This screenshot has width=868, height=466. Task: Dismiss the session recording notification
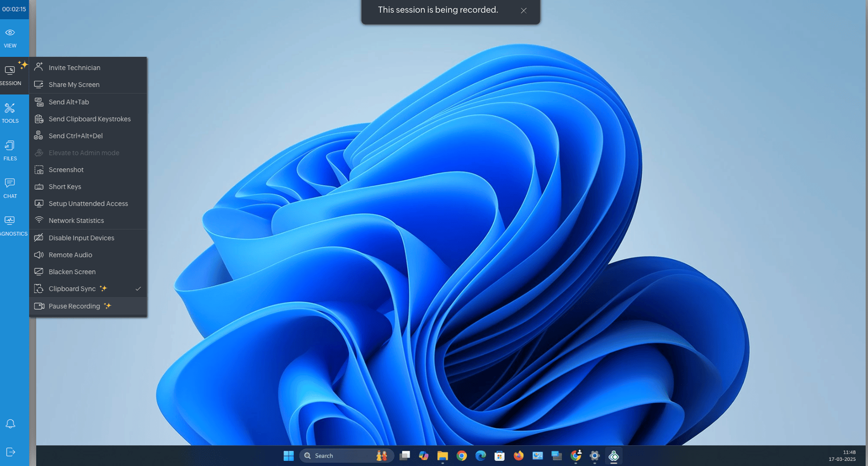click(523, 10)
